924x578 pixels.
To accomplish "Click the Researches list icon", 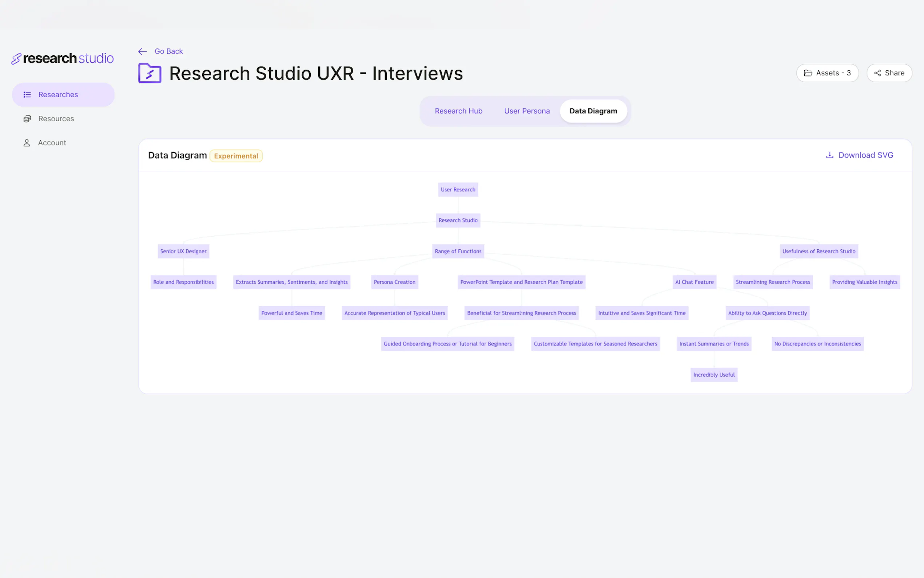I will [27, 95].
